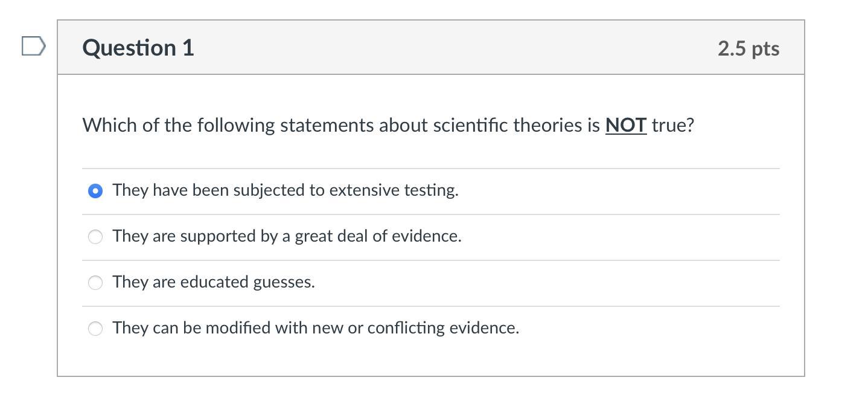
Task: Click the underlined word "NOT" in the question
Action: coord(626,125)
